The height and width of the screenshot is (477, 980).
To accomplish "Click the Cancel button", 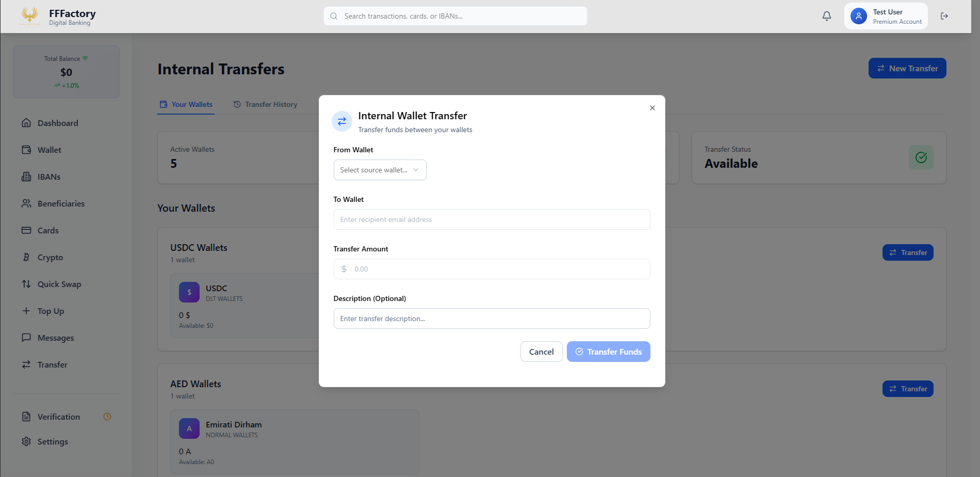I will tap(541, 352).
